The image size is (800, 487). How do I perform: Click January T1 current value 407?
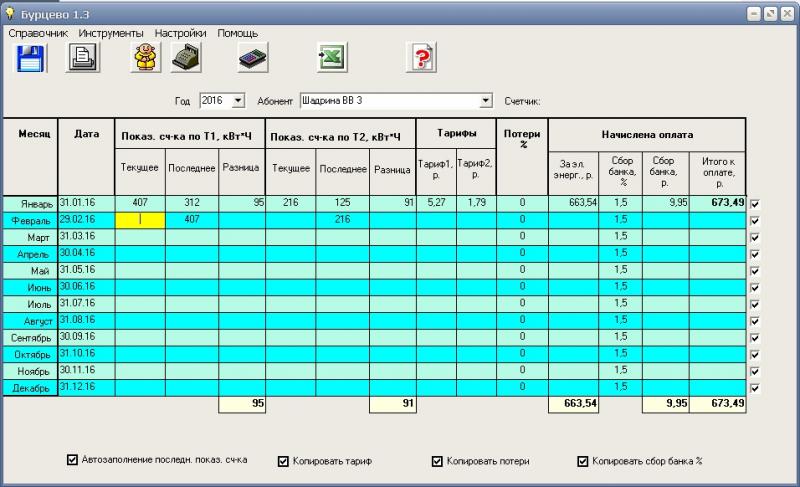140,203
